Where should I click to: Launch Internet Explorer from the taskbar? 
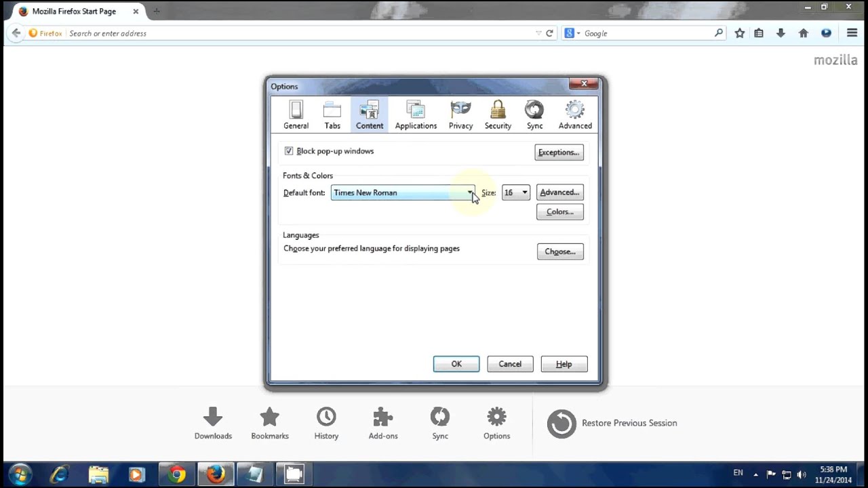[60, 474]
